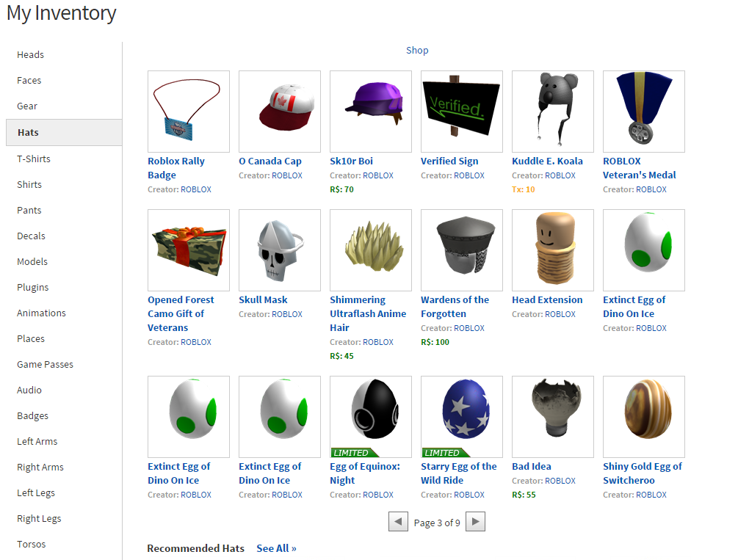The height and width of the screenshot is (560, 738).
Task: Click the Egg of Equinox: Night thumbnail
Action: point(371,416)
